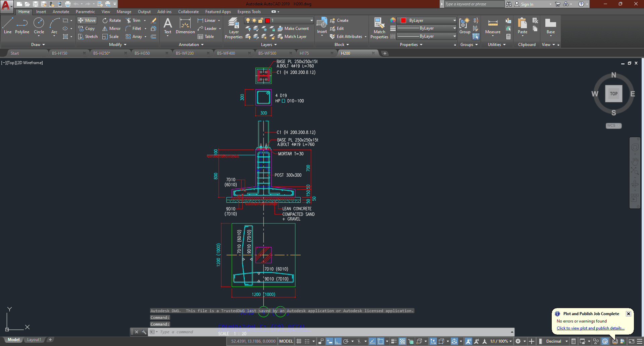Click the wrench icon in command line
The image size is (644, 346).
144,332
